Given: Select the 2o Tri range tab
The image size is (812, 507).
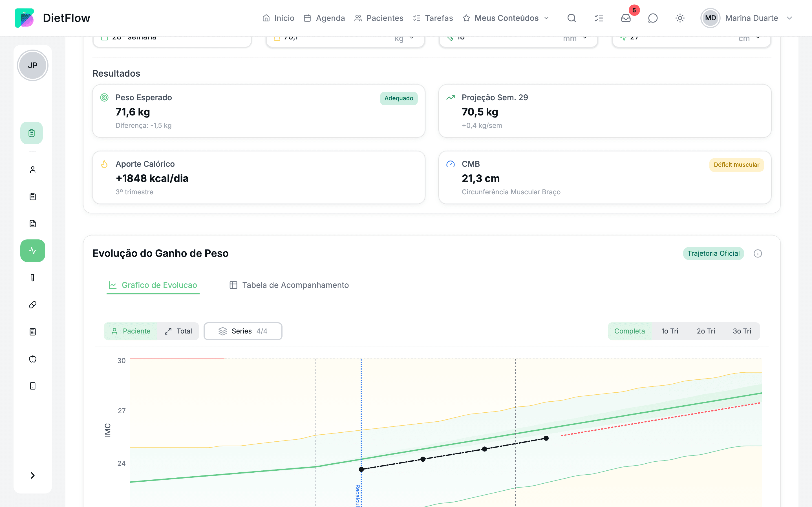Looking at the screenshot, I should [x=706, y=331].
